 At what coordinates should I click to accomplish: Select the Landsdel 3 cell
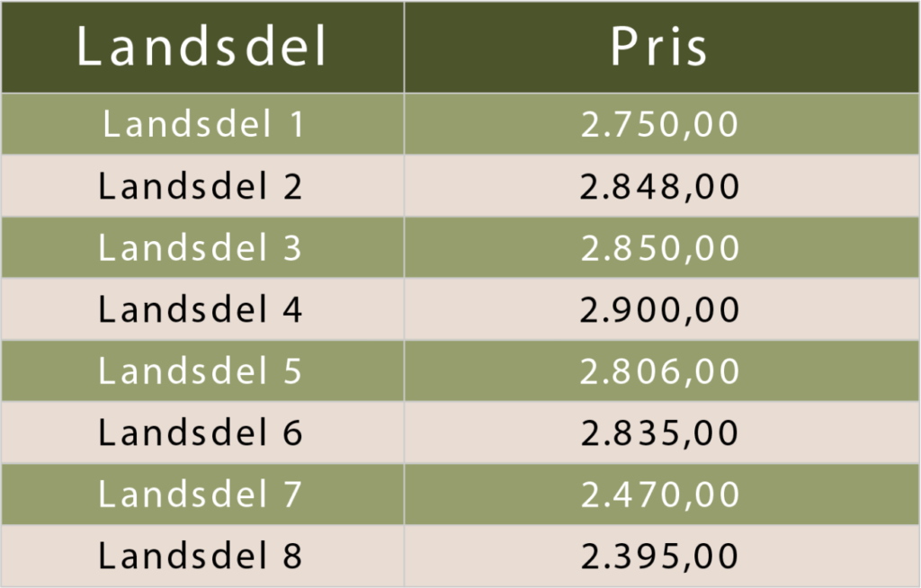pos(201,248)
